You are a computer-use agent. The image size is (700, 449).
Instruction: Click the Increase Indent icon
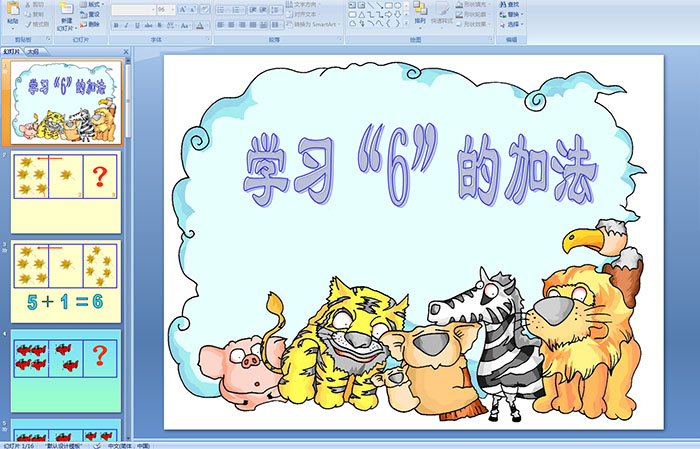tap(263, 10)
